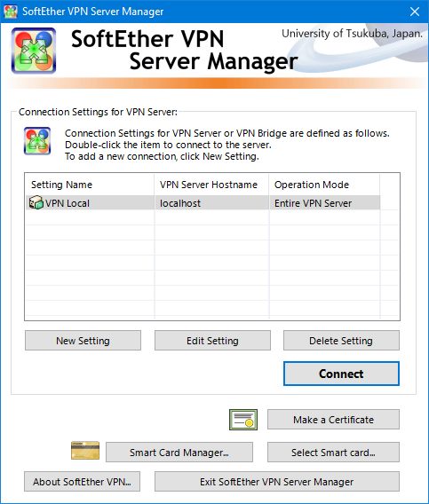Screen dimensions: 429x504
Task: Click the Entire VPN Server mode cell
Action: point(325,203)
